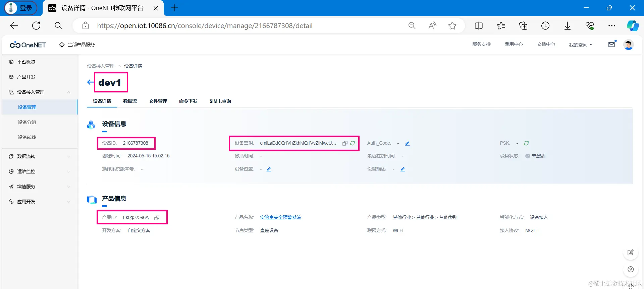The height and width of the screenshot is (289, 644).
Task: Open 文档中心 in top navigation
Action: tap(546, 45)
